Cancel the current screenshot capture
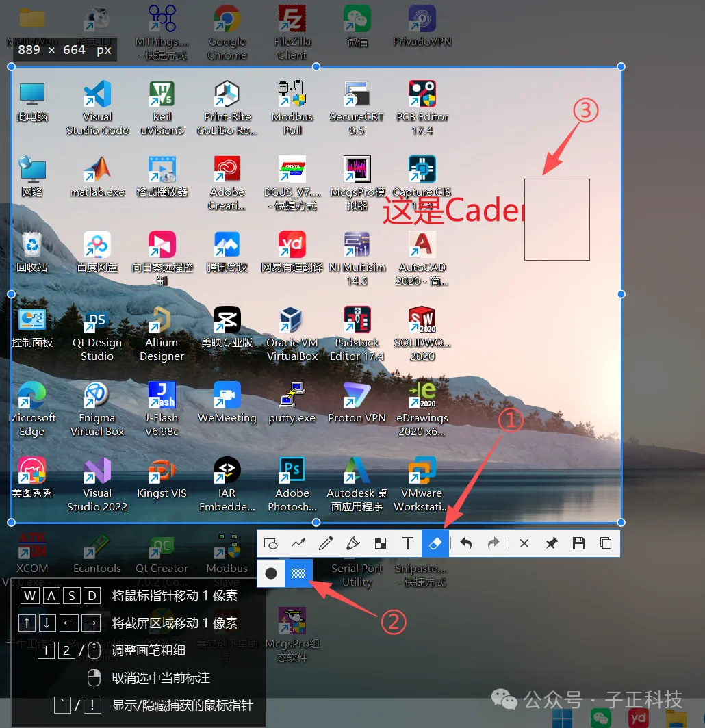 (524, 543)
